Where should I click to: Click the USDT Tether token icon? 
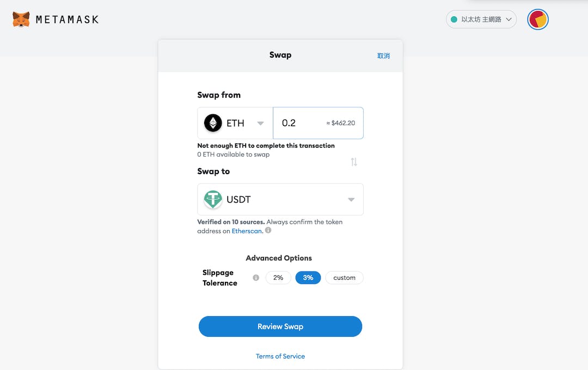point(213,200)
